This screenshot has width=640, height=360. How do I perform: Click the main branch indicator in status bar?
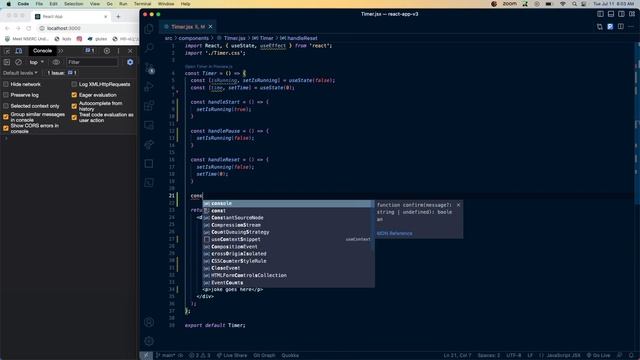pyautogui.click(x=166, y=356)
